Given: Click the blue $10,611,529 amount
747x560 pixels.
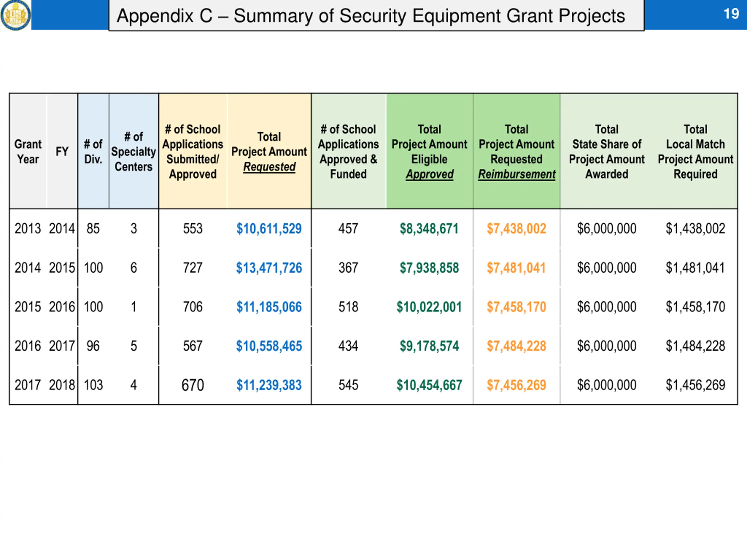Looking at the screenshot, I should pos(269,229).
